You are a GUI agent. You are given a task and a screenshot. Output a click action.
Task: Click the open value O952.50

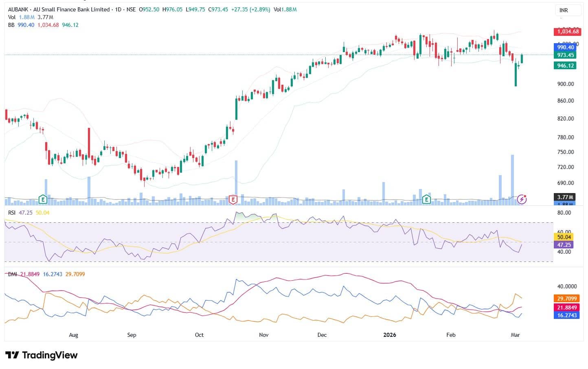[149, 9]
